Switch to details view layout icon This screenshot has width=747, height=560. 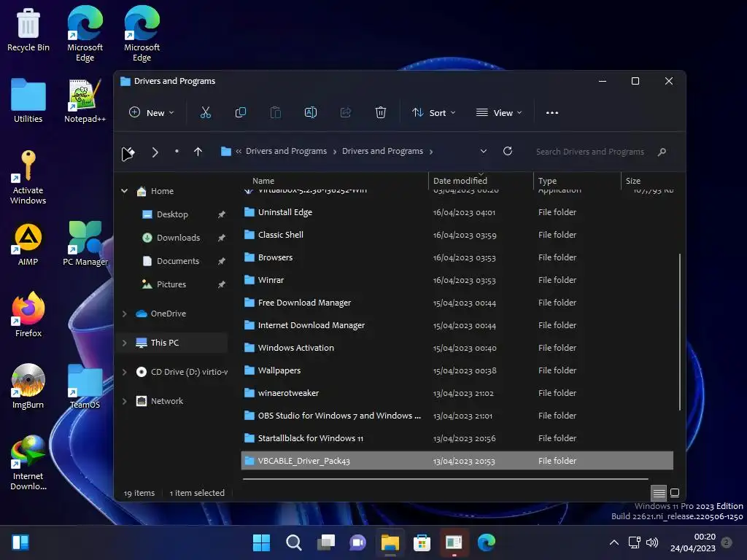coord(659,493)
